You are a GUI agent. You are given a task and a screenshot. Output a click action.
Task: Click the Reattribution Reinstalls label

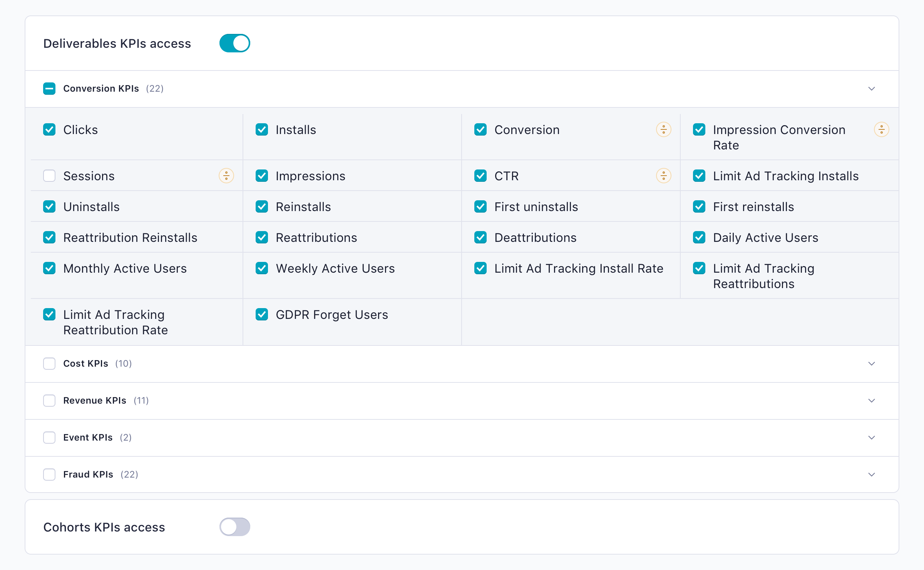tap(130, 238)
